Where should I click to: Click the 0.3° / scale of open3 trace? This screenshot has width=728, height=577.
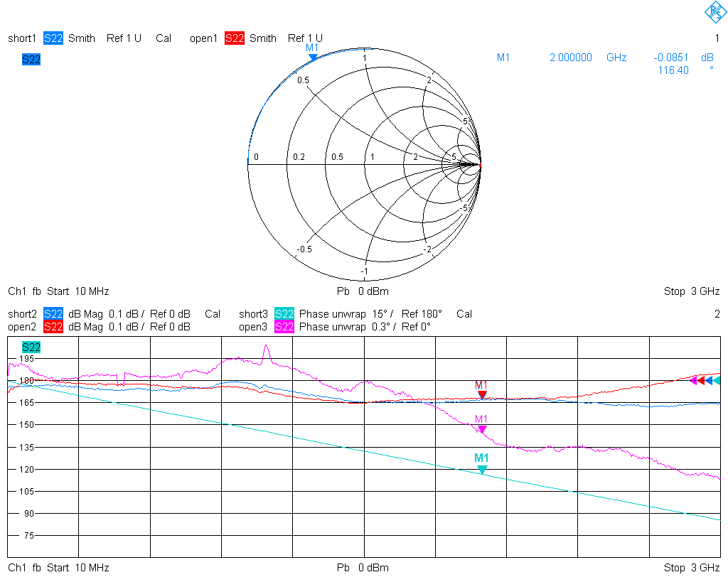pyautogui.click(x=384, y=327)
